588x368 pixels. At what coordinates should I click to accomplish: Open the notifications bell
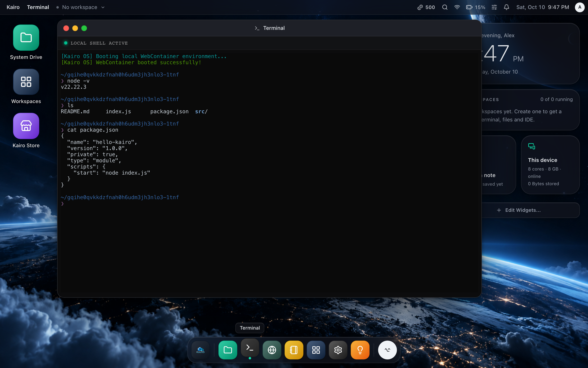pyautogui.click(x=506, y=7)
